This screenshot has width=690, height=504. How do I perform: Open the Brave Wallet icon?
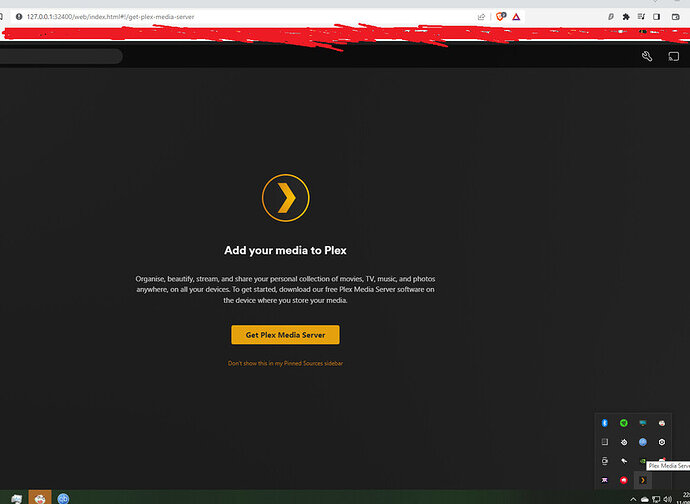click(675, 17)
